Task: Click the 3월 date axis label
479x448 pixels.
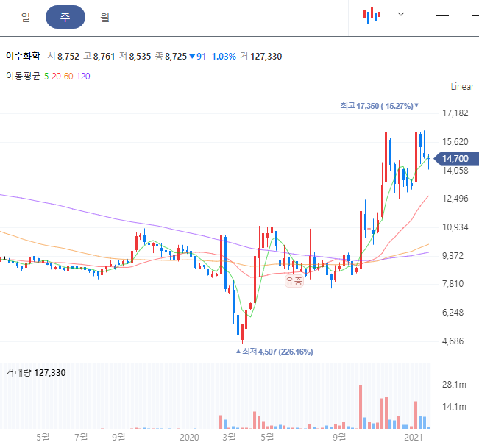Action: [x=229, y=437]
